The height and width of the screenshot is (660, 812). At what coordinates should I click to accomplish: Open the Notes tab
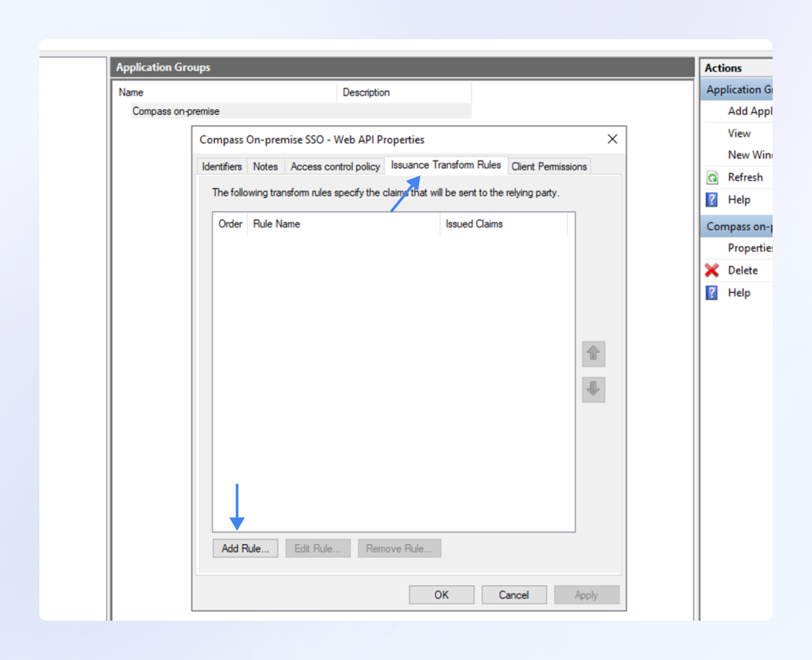265,167
